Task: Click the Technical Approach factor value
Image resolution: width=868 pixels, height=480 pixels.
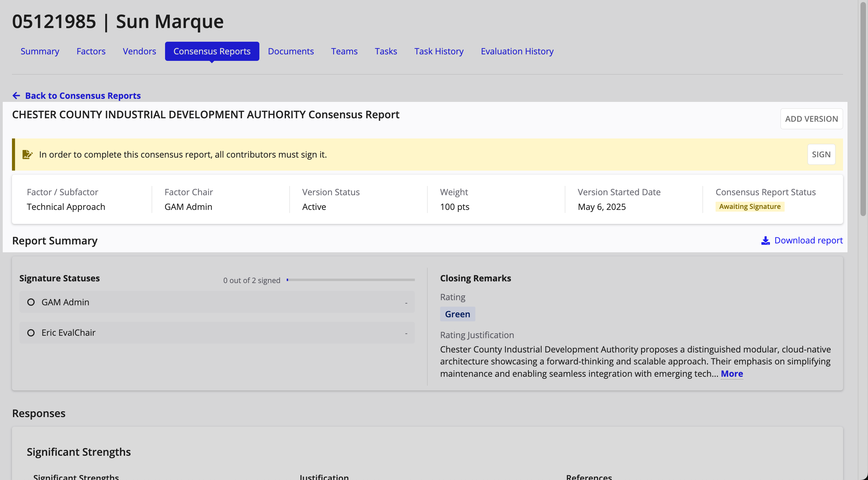Action: (66, 207)
